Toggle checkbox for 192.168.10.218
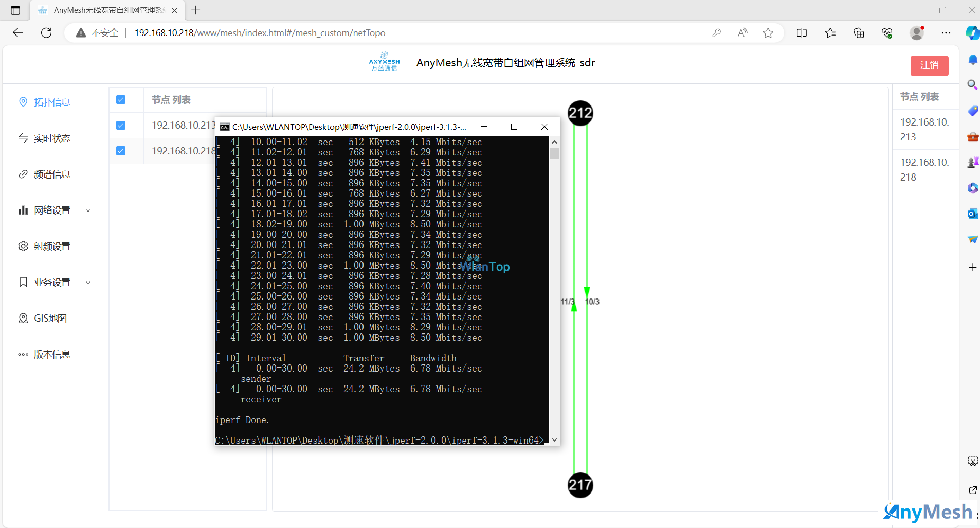 click(121, 151)
